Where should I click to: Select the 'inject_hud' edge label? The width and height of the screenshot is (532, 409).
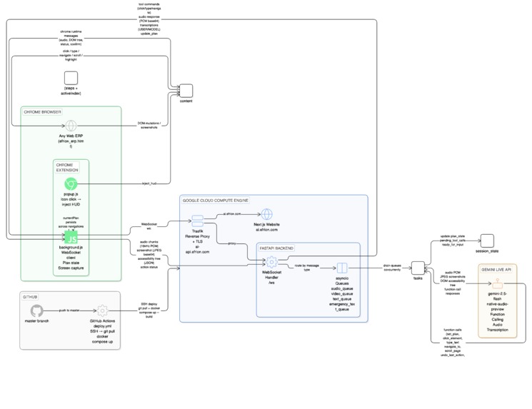point(149,183)
